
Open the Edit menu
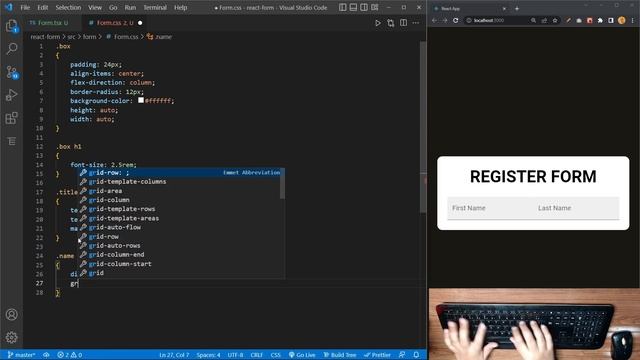(x=42, y=7)
